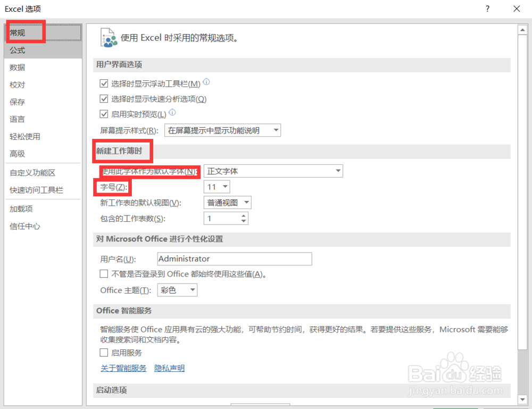The height and width of the screenshot is (409, 532).
Task: Open the 隐私声明 link
Action: [170, 368]
